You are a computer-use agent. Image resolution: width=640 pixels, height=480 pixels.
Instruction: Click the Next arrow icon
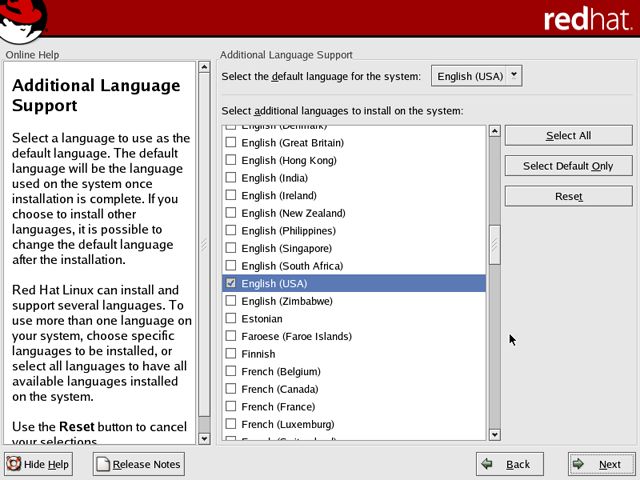tap(580, 464)
